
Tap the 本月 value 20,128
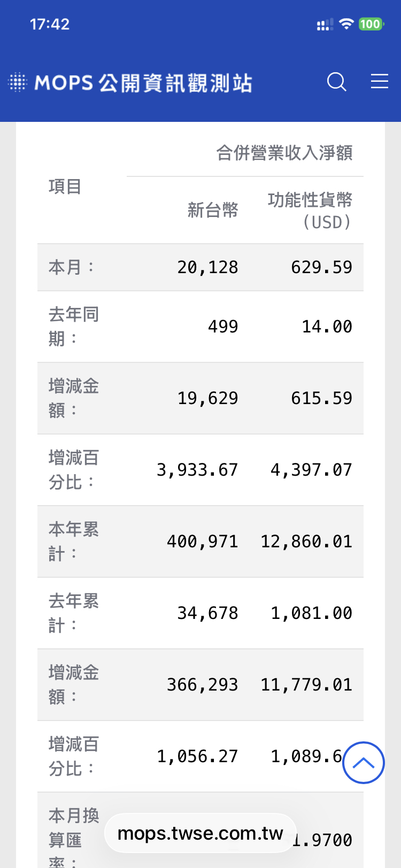[207, 267]
